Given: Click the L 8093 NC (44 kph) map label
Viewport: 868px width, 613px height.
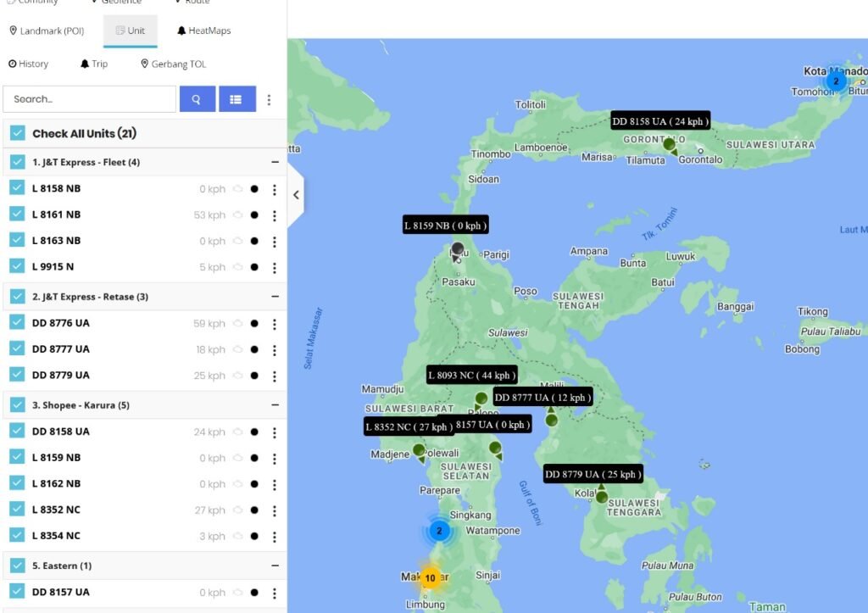Looking at the screenshot, I should (x=472, y=376).
